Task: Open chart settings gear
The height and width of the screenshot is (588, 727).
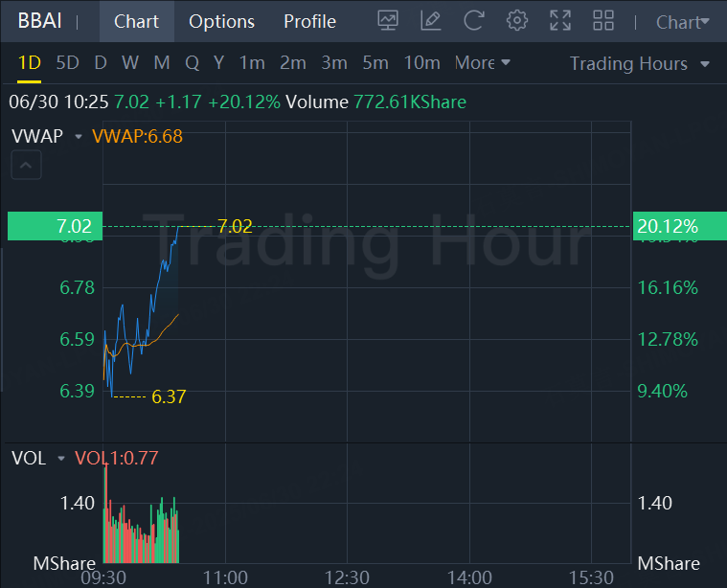Action: tap(517, 20)
